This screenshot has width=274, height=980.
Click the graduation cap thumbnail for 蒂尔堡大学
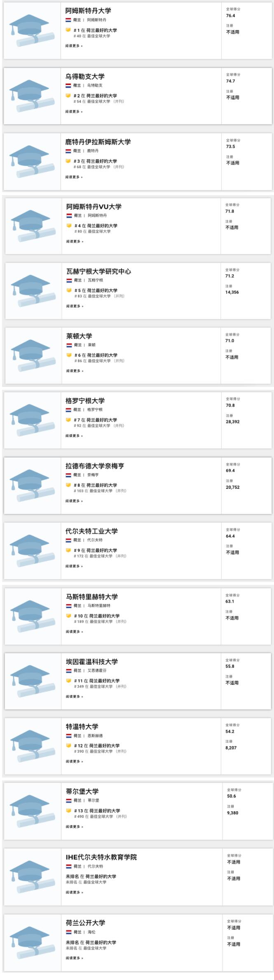coord(32,812)
